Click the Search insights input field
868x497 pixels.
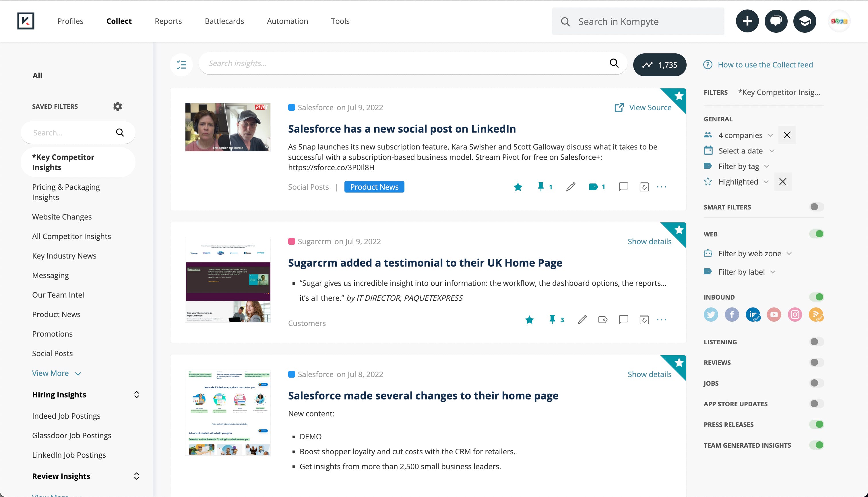click(x=406, y=63)
